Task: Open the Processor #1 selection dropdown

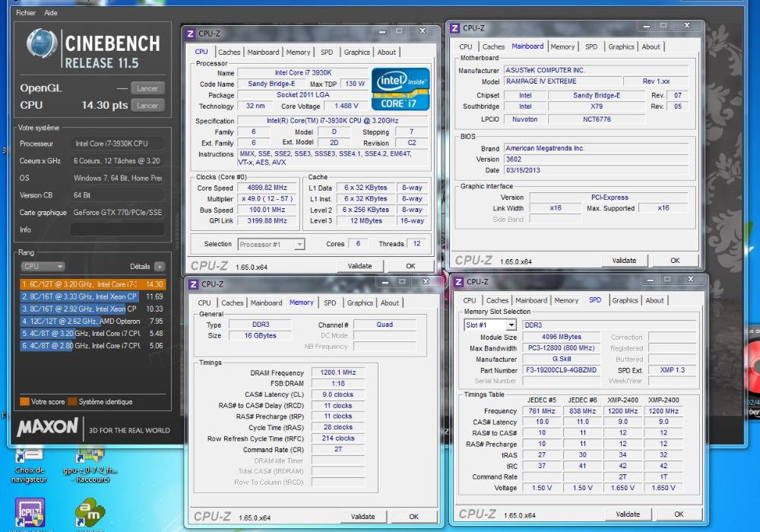Action: pos(271,244)
